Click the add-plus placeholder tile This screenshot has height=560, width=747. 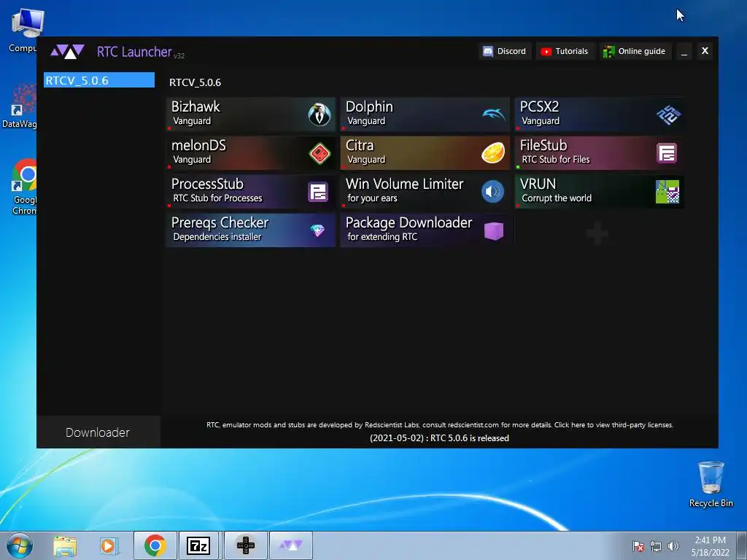tap(597, 233)
